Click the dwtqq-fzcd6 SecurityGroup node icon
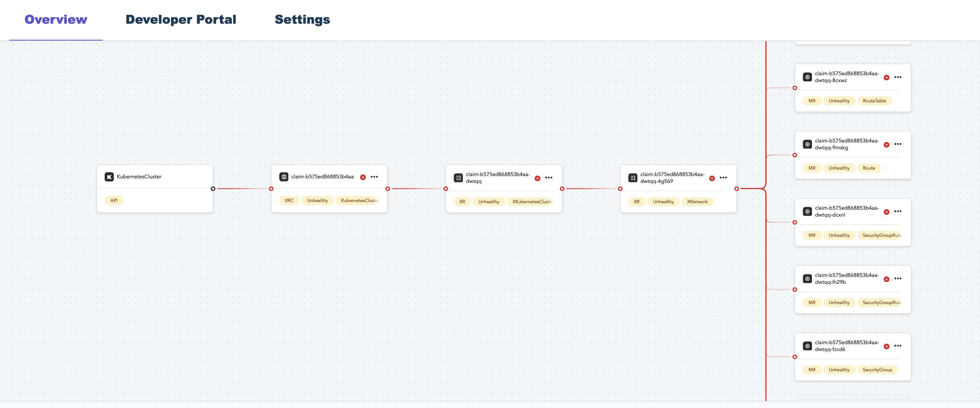 [x=807, y=346]
